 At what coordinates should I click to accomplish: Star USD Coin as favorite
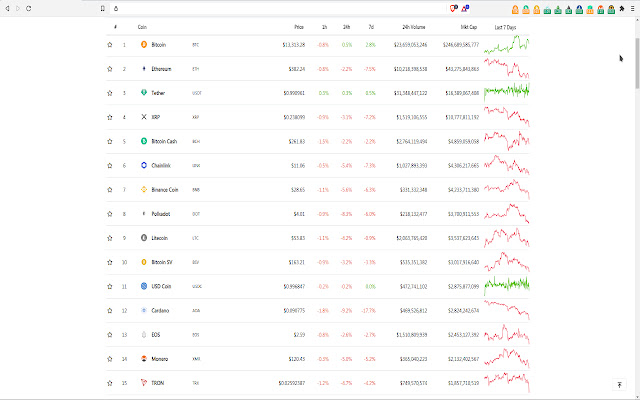coord(109,286)
